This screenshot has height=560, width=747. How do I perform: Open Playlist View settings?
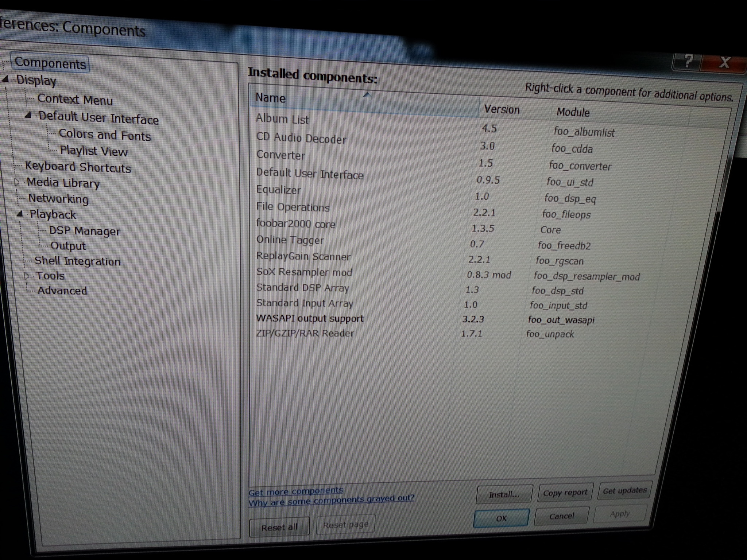tap(94, 151)
